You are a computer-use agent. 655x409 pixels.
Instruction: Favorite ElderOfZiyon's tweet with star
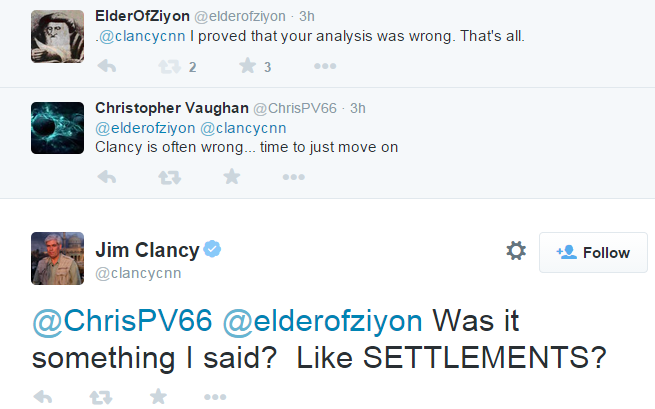click(x=247, y=67)
